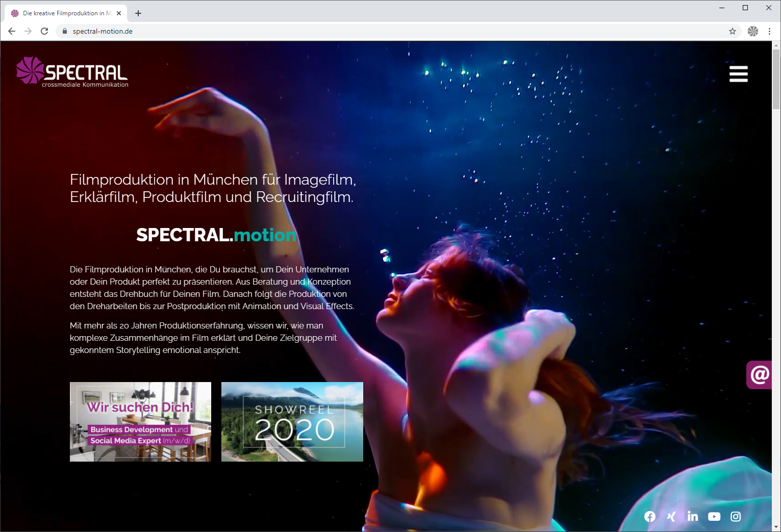Image resolution: width=781 pixels, height=532 pixels.
Task: Select the Die kreative Filmproduktion tab
Action: click(66, 13)
